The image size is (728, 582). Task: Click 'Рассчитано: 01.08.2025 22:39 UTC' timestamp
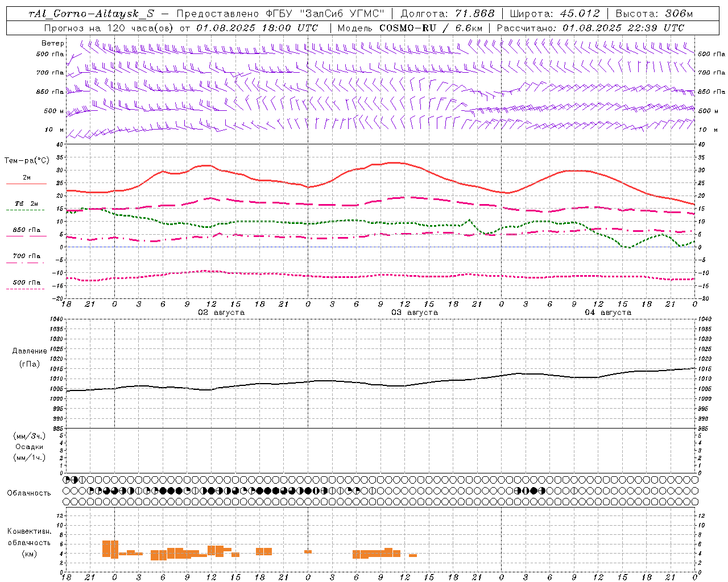[590, 28]
